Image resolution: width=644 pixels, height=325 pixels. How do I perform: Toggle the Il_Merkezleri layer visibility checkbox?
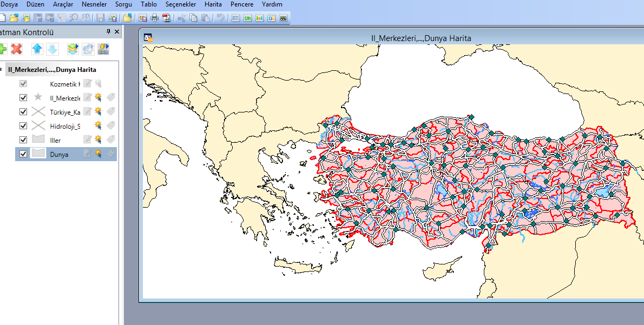pos(23,98)
